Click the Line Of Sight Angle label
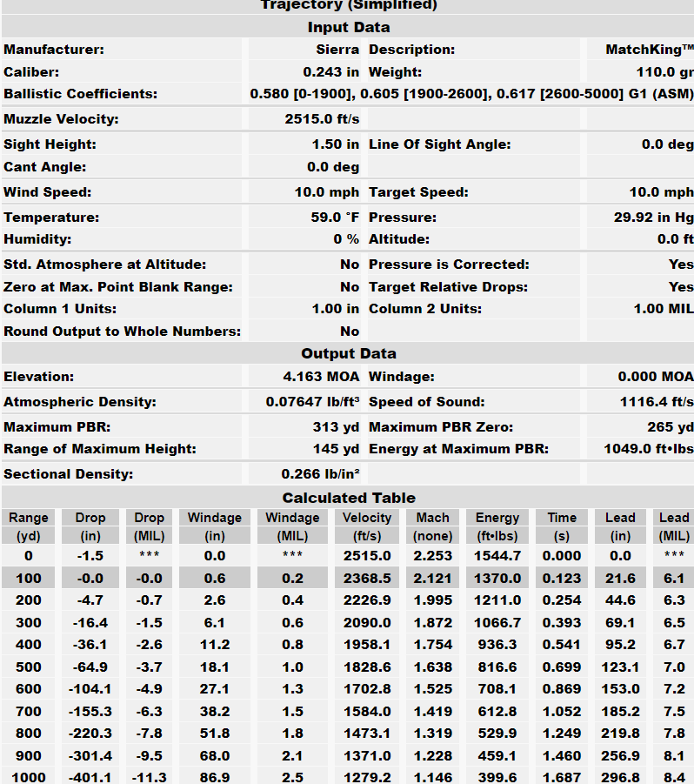694x784 pixels. tap(440, 144)
